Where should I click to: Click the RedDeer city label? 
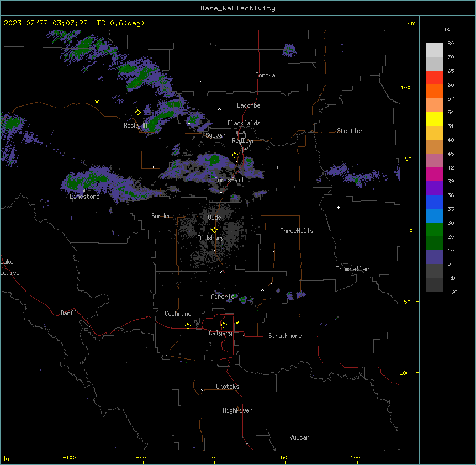243,141
